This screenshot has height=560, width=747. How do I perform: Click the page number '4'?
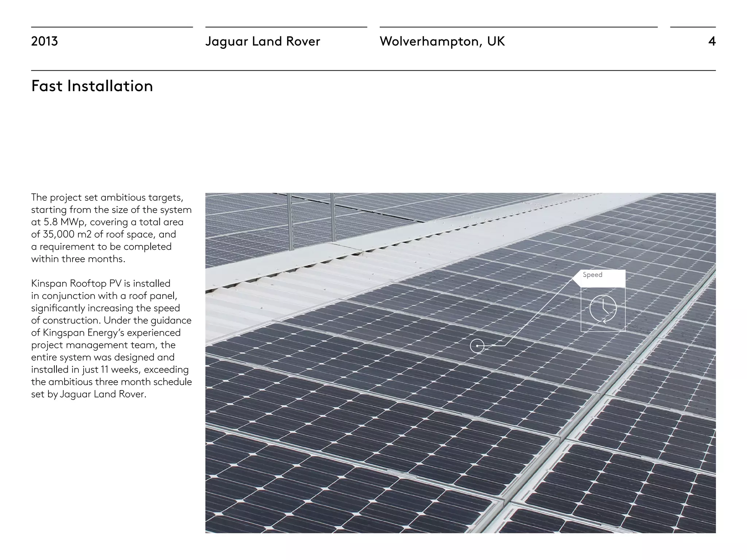pos(712,41)
